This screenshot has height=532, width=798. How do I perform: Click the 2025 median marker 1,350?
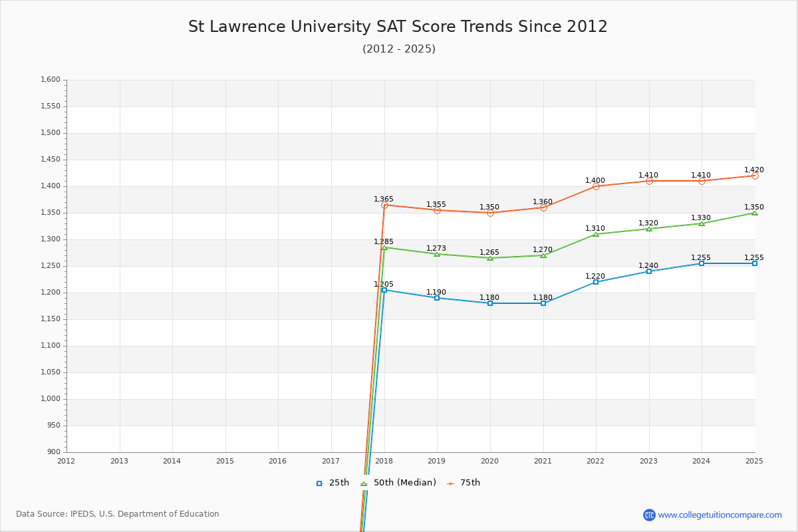click(x=755, y=213)
